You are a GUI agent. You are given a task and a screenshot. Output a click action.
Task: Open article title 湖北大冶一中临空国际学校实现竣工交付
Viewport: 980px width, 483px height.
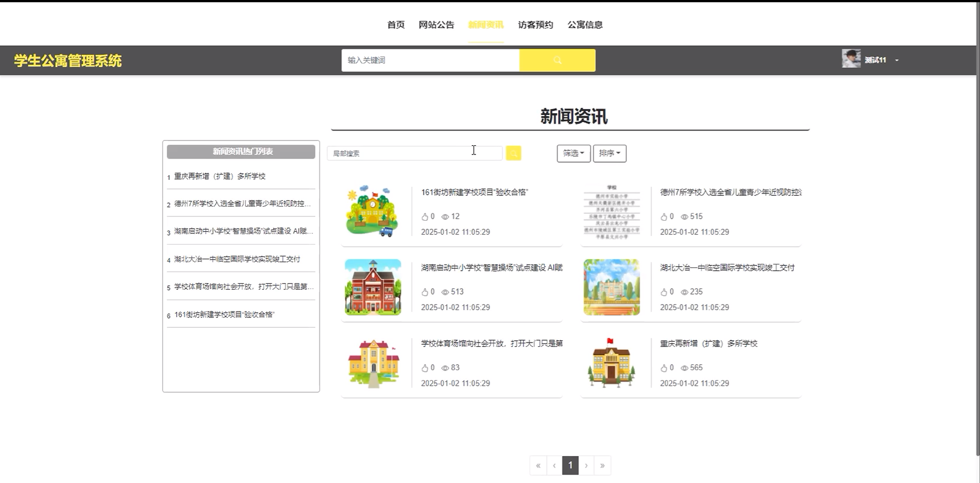[727, 268]
